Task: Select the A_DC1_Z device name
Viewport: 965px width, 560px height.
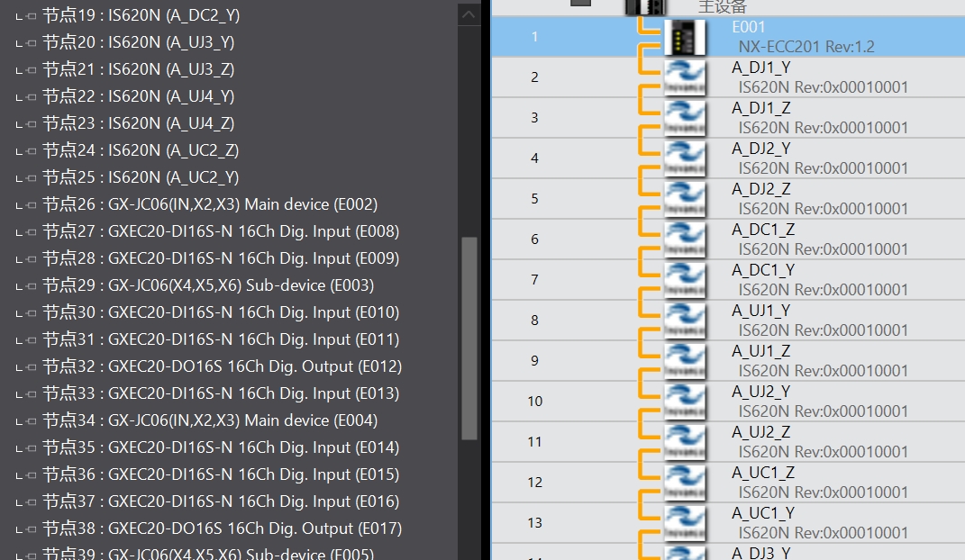Action: pyautogui.click(x=763, y=230)
